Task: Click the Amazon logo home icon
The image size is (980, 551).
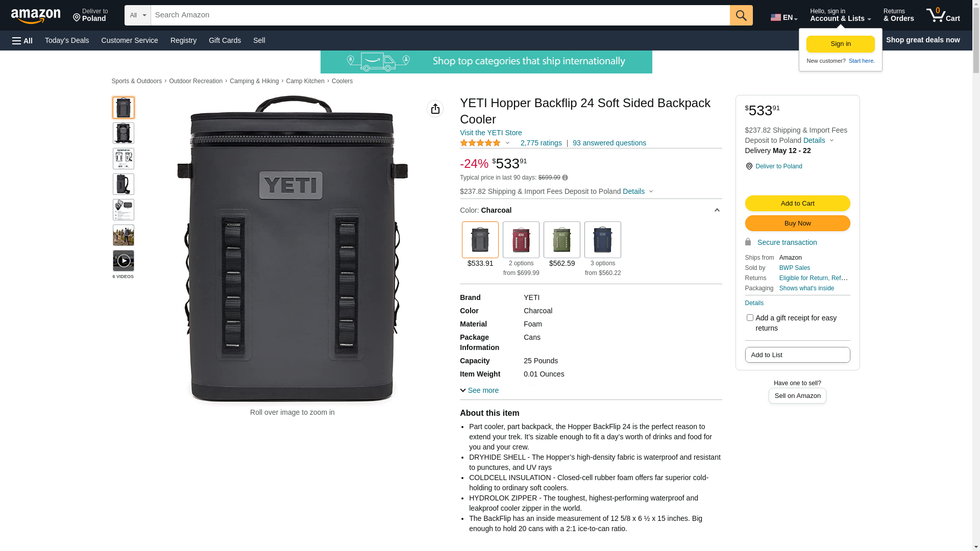Action: pyautogui.click(x=36, y=16)
